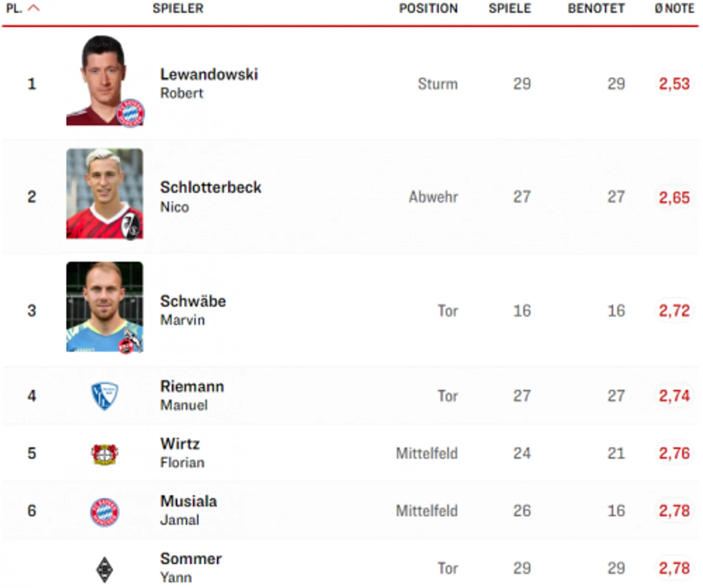Sort table by the PL. column
The width and height of the screenshot is (703, 588).
[x=14, y=9]
